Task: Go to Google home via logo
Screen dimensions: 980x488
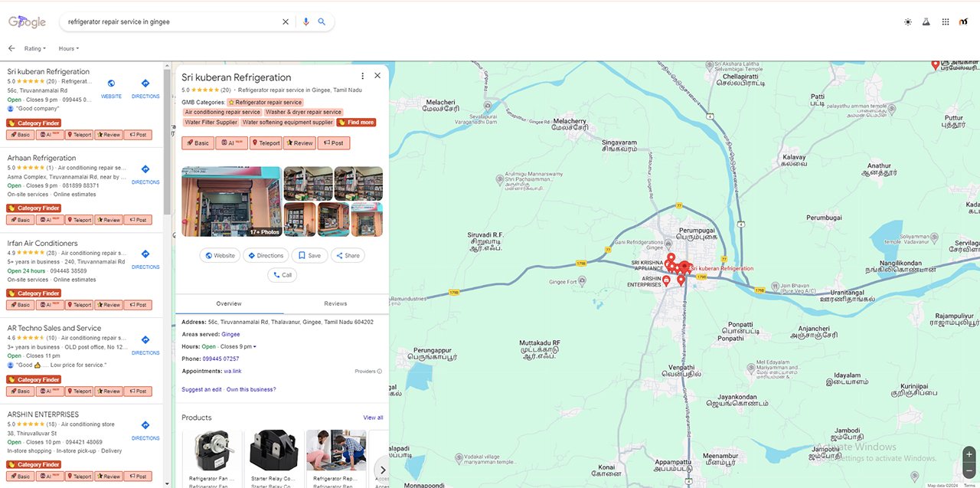Action: click(x=28, y=22)
